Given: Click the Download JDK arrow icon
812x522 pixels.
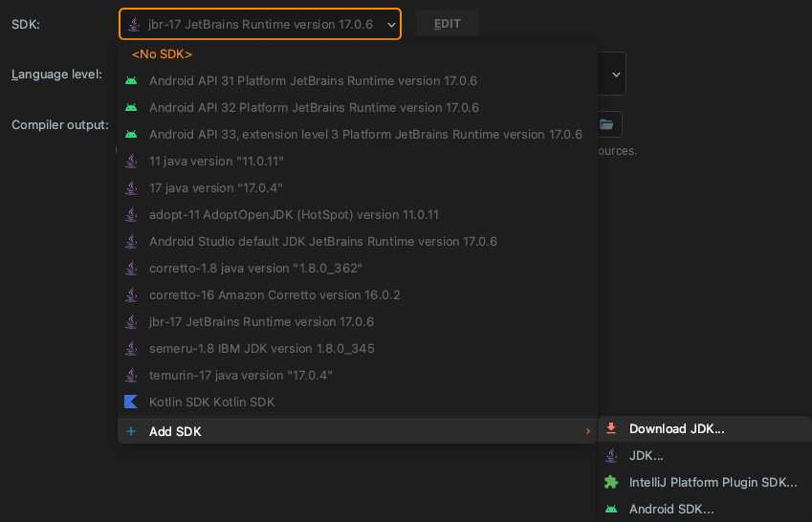Looking at the screenshot, I should click(x=611, y=428).
